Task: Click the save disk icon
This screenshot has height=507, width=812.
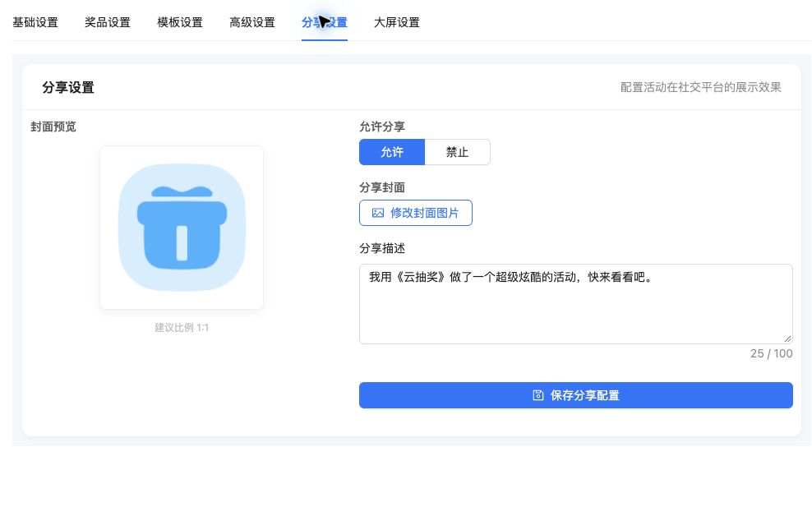Action: coord(538,395)
